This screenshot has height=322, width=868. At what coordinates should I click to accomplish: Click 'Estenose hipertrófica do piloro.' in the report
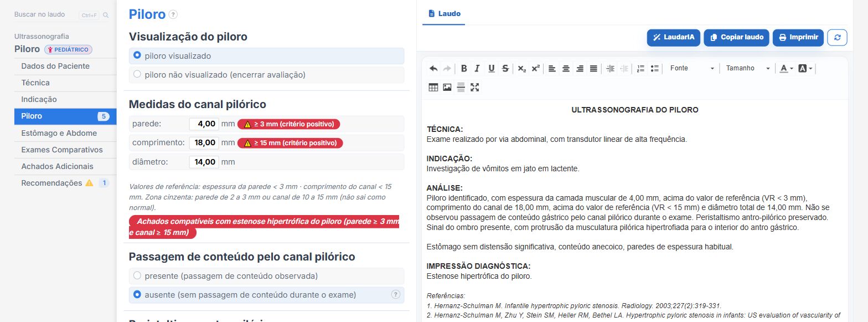pyautogui.click(x=479, y=276)
